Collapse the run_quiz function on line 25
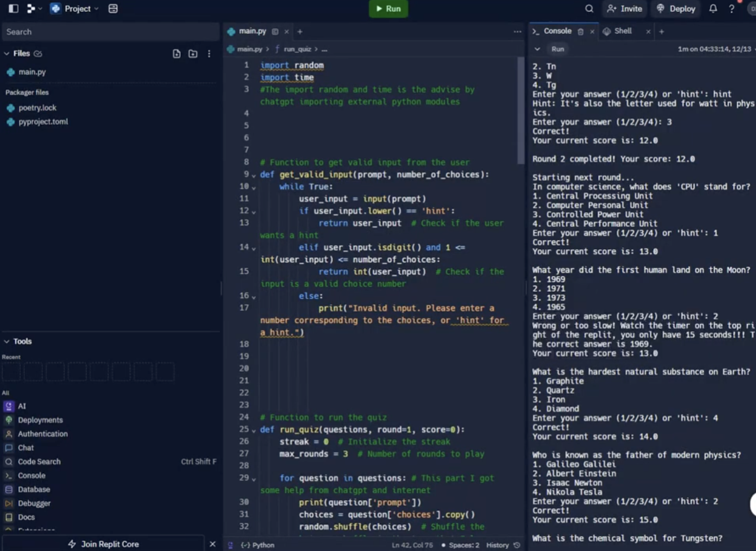 [x=254, y=430]
